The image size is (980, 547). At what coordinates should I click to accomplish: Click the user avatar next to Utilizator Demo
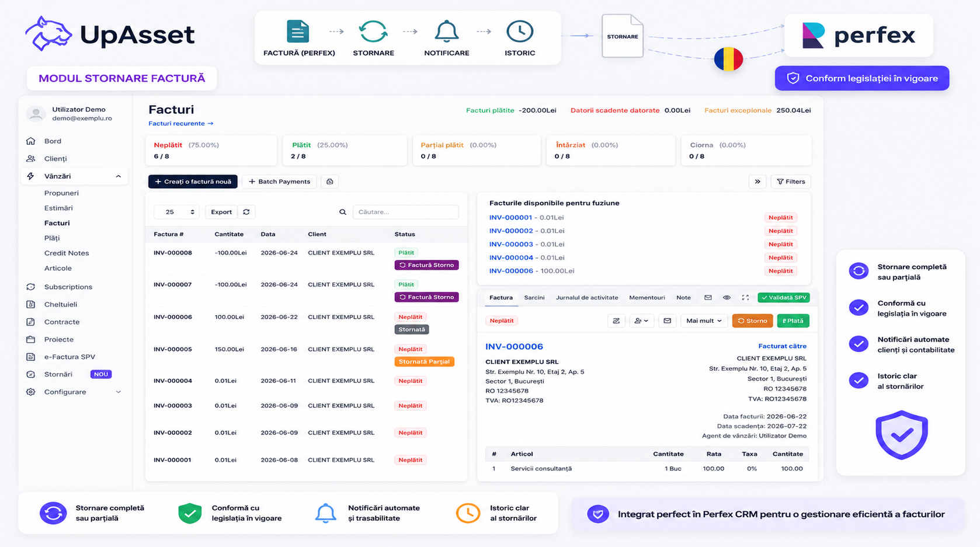click(x=36, y=114)
